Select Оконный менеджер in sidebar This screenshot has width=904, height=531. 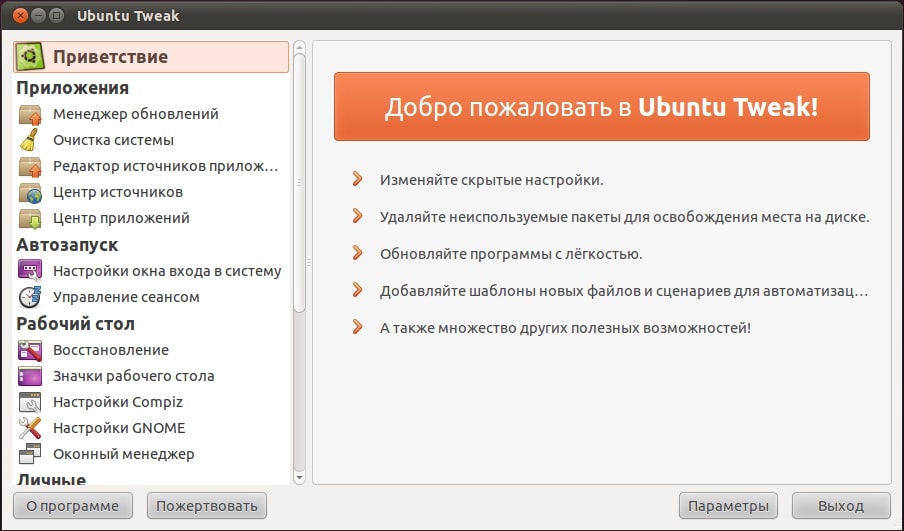(x=150, y=454)
